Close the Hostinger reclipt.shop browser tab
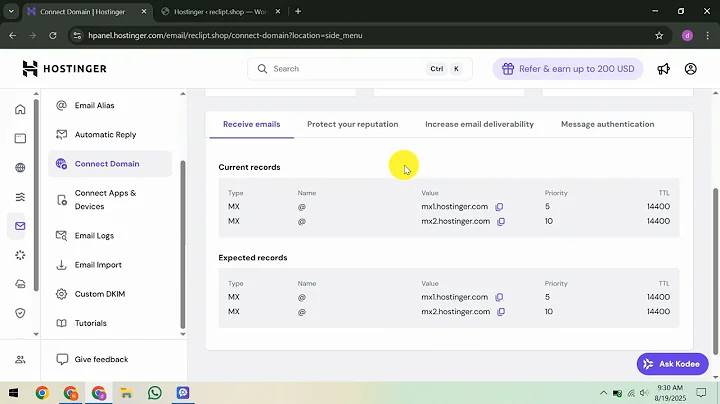This screenshot has width=720, height=404. (x=278, y=11)
